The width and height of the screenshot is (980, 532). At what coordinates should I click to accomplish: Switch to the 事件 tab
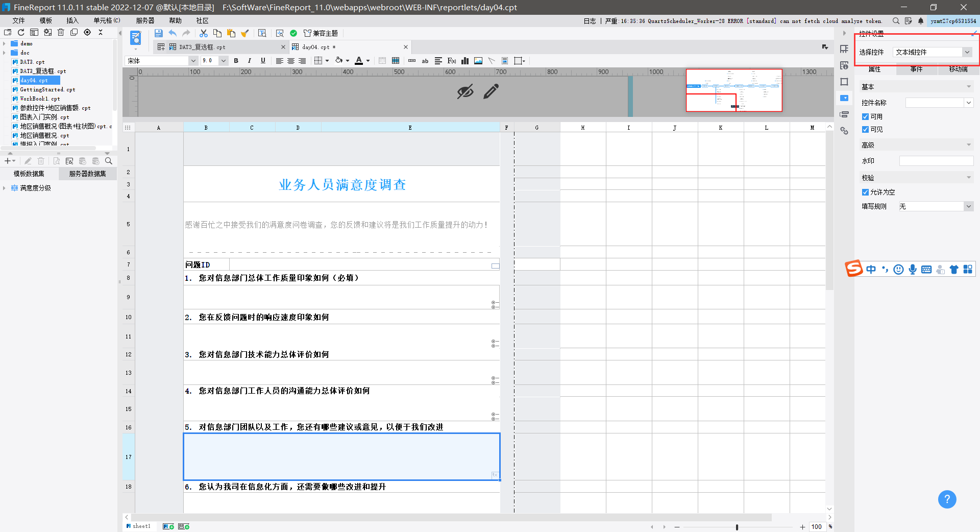click(x=916, y=69)
